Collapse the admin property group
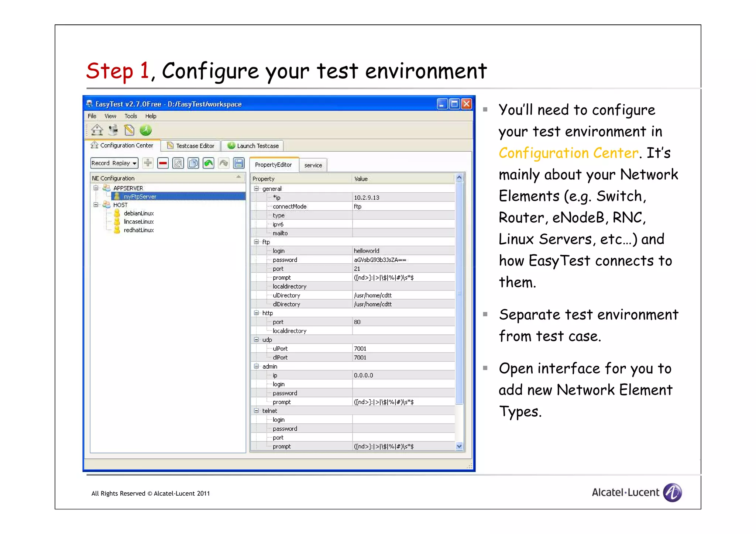 tap(256, 366)
